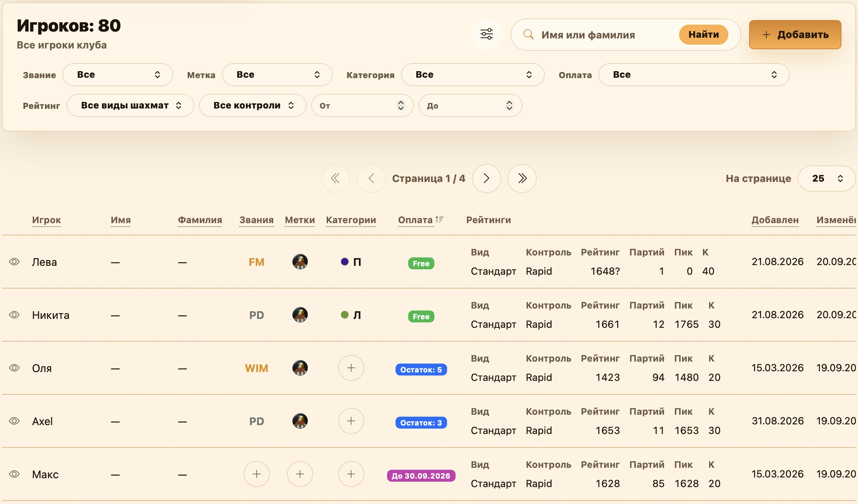Click the Остаток: 5 badge for Оля
Screen dimensions: 858x504
click(x=421, y=370)
